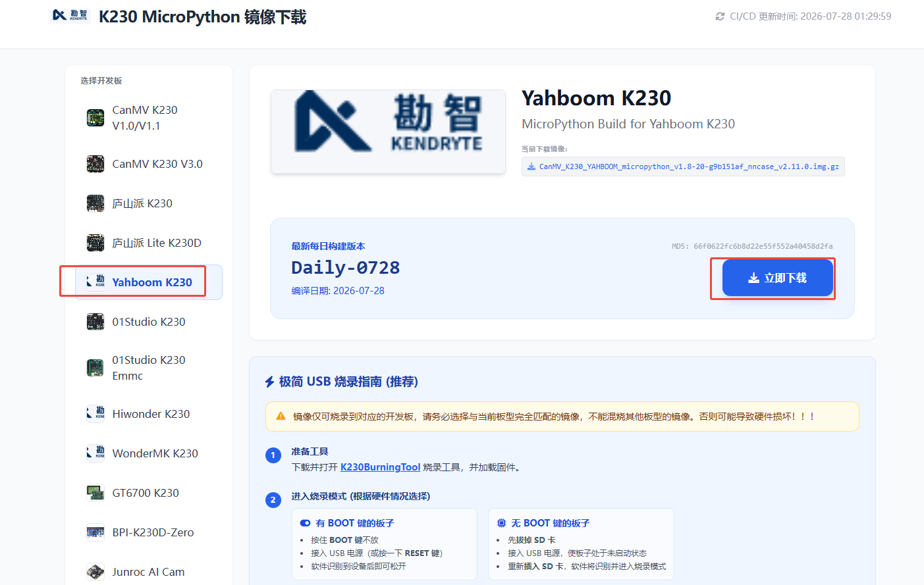The height and width of the screenshot is (585, 924).
Task: Click the 极简 USB 烧录指南 heading
Action: tap(348, 382)
